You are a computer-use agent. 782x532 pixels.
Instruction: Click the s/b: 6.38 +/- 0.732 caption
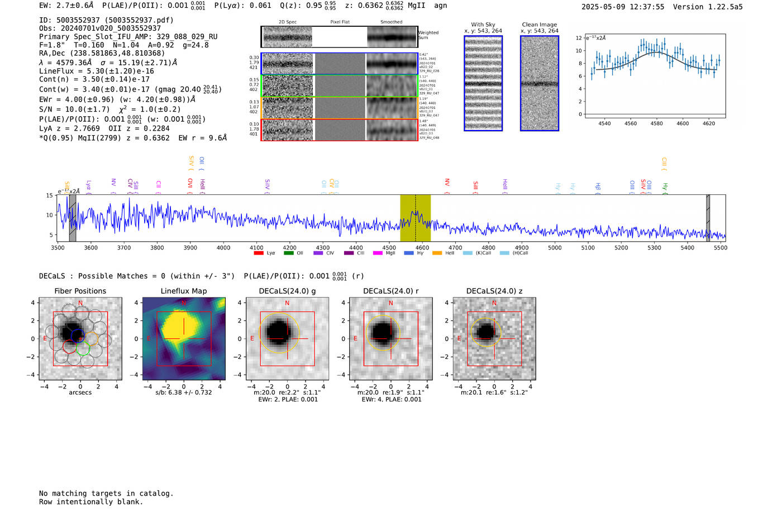coord(184,392)
